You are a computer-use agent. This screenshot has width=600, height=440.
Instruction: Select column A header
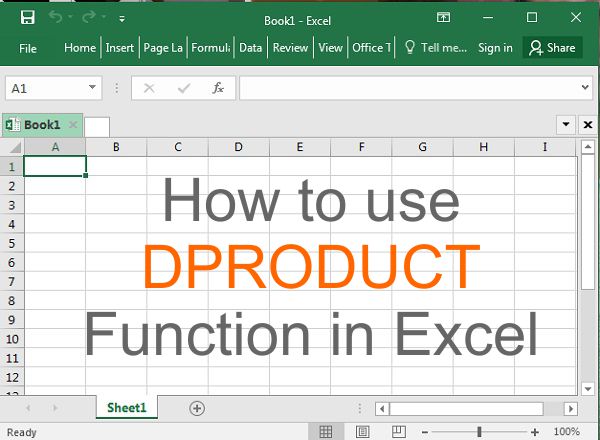pyautogui.click(x=55, y=147)
